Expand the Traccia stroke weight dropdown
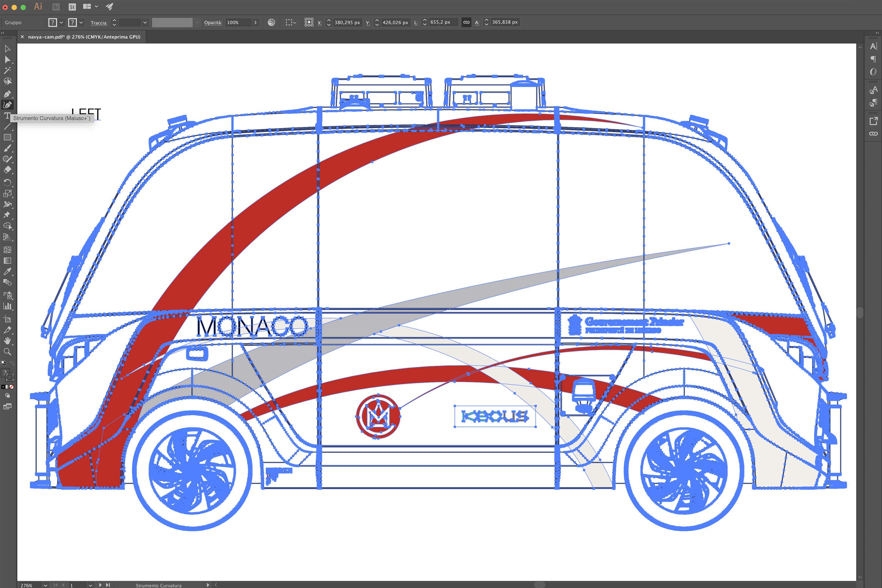The height and width of the screenshot is (588, 882). tap(145, 23)
